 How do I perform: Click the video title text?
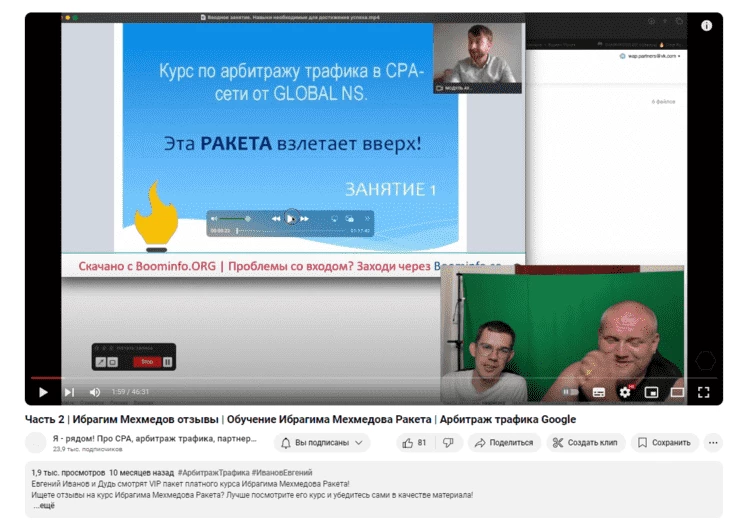pyautogui.click(x=300, y=419)
